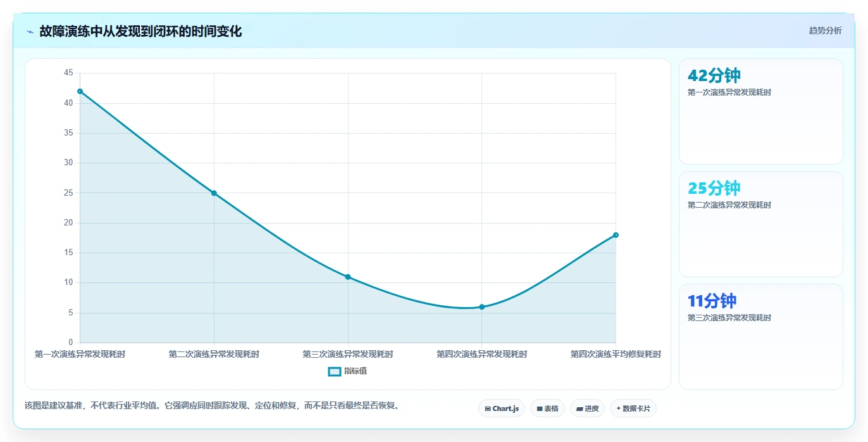Click the data point at value 25
The image size is (868, 442).
[214, 193]
